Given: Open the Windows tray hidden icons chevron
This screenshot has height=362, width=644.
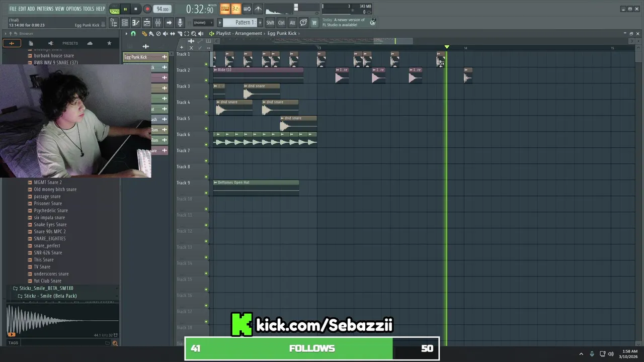Looking at the screenshot, I should [581, 354].
